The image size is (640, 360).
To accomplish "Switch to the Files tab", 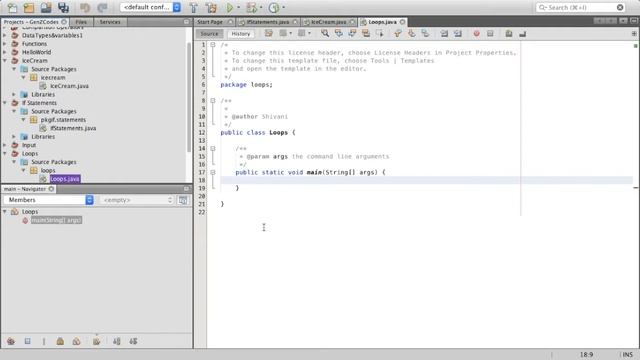I will [x=81, y=22].
